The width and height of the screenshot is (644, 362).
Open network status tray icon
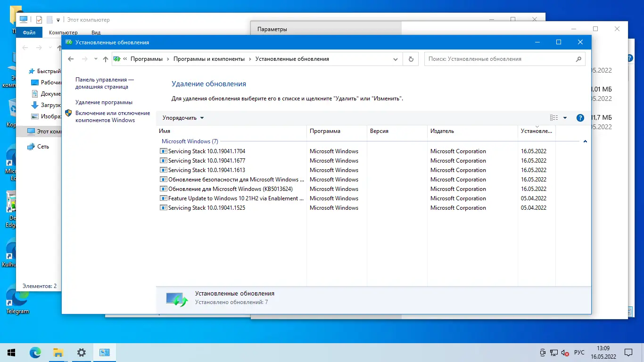coord(553,353)
